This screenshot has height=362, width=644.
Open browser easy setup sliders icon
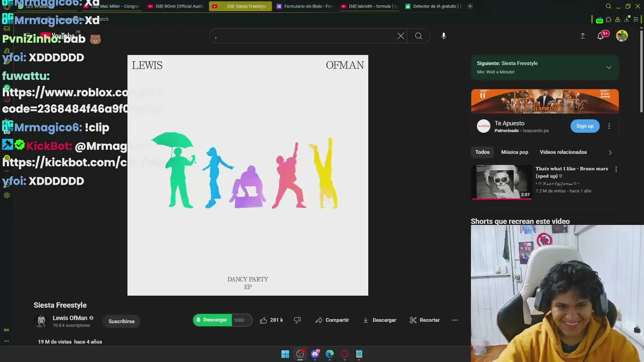[635, 20]
